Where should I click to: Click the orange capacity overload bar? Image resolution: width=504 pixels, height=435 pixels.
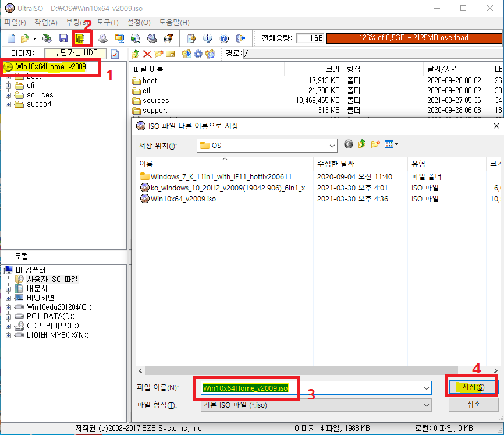pos(414,38)
